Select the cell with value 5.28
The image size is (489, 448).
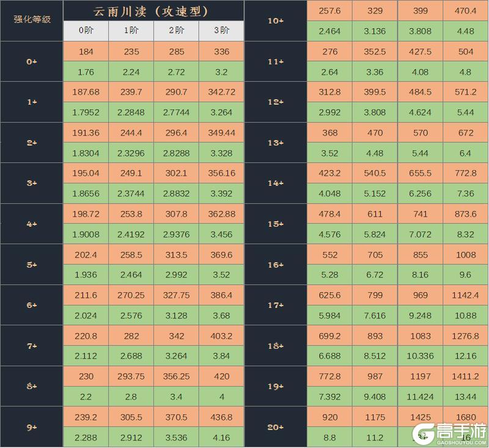pos(329,274)
